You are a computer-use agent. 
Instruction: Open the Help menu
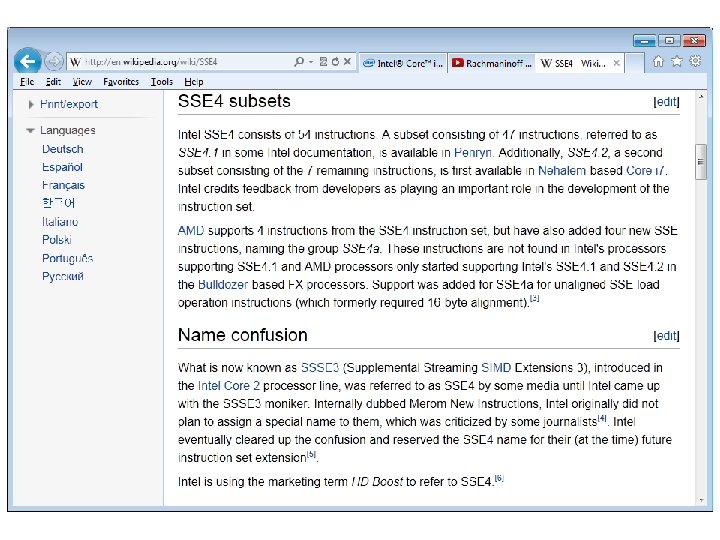click(193, 82)
